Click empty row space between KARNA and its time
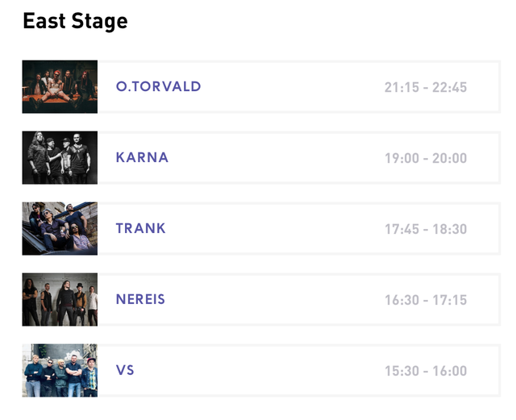 pyautogui.click(x=274, y=158)
